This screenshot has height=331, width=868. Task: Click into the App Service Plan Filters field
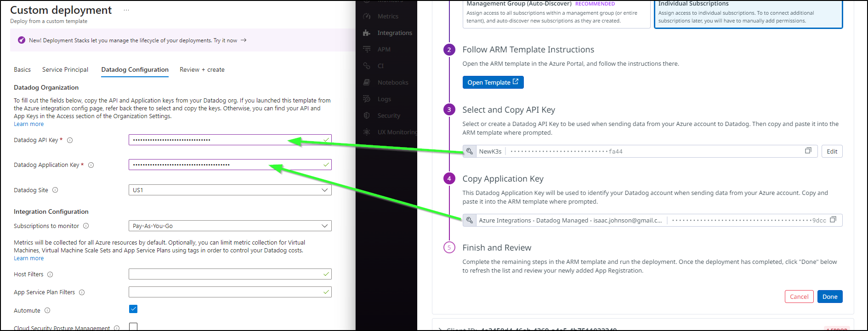(x=230, y=292)
